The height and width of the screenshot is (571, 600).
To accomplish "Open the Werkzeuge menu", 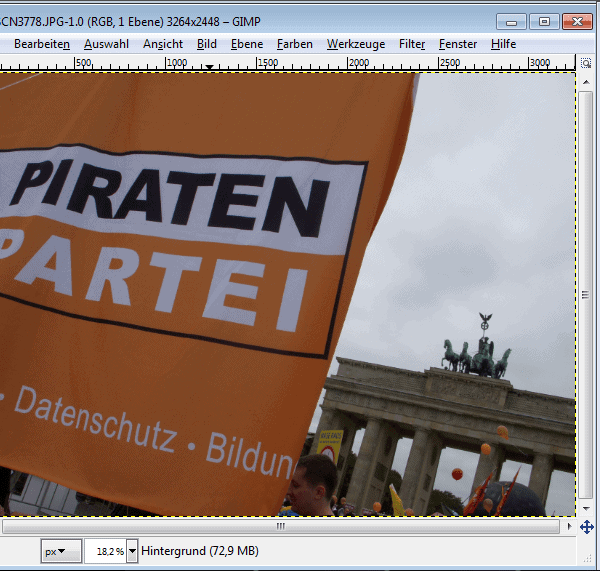I will (356, 44).
